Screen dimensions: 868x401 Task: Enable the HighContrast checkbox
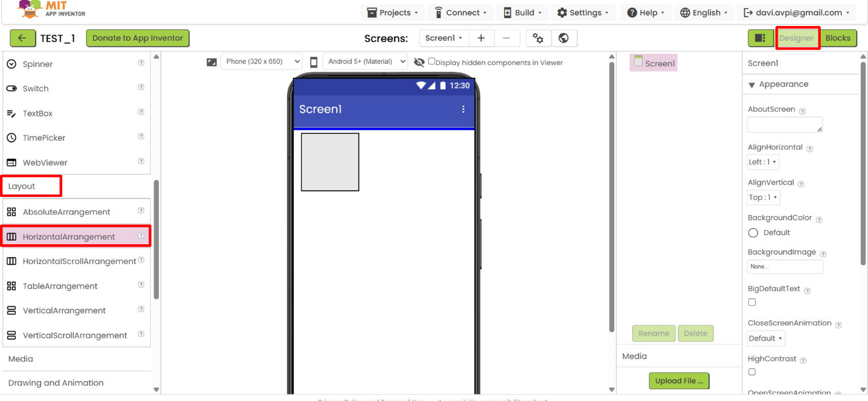click(752, 372)
